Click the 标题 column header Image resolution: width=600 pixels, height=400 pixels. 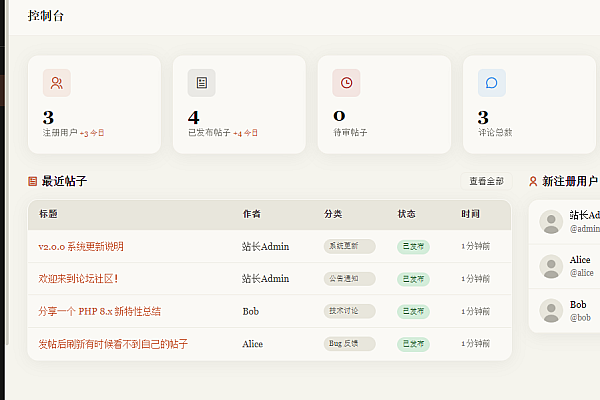tap(48, 214)
